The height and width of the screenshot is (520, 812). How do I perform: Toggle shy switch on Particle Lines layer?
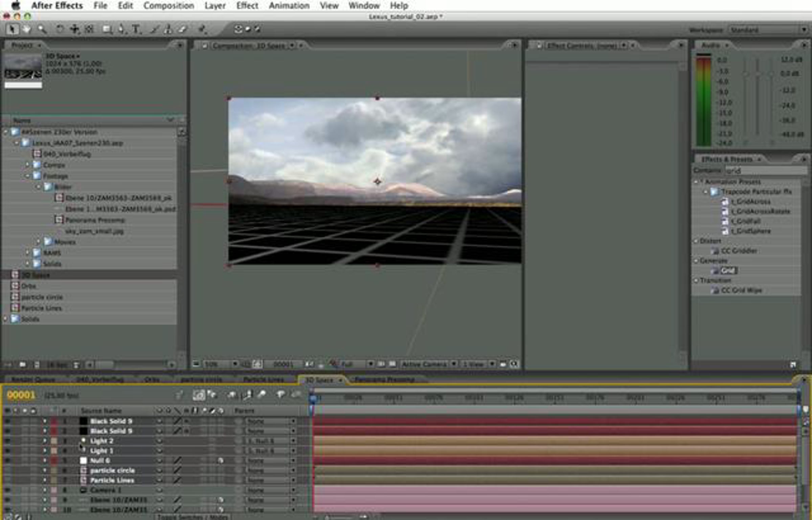[159, 480]
